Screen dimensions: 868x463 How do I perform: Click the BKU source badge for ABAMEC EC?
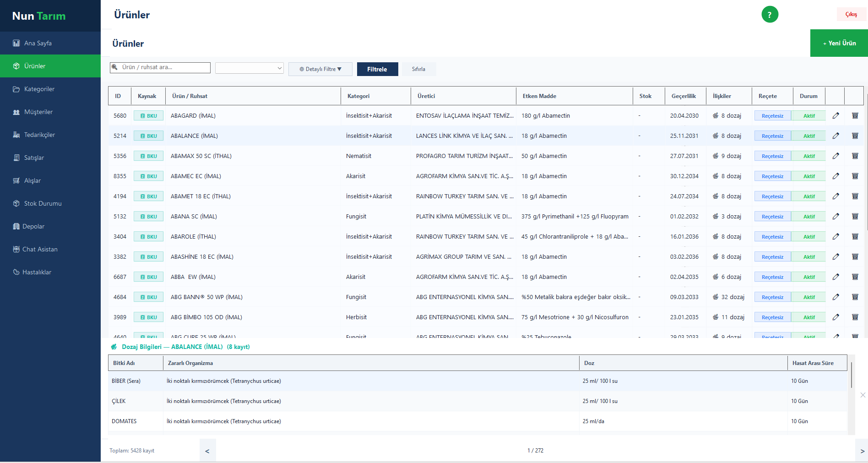148,176
